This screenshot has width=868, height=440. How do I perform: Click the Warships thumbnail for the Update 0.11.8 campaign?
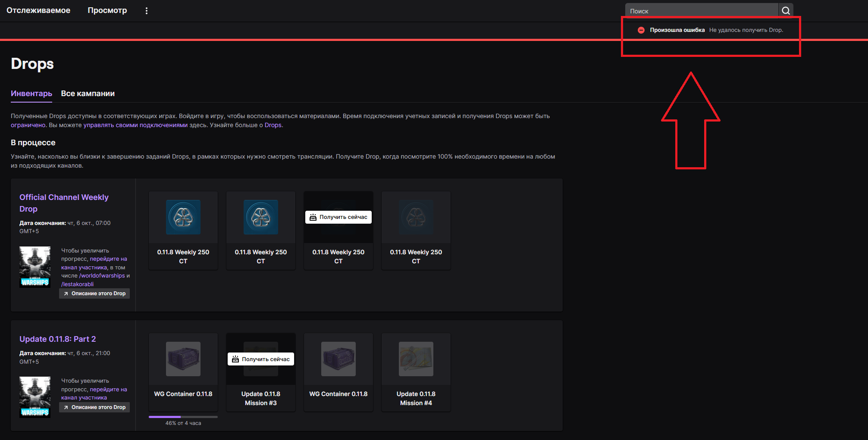(x=35, y=397)
